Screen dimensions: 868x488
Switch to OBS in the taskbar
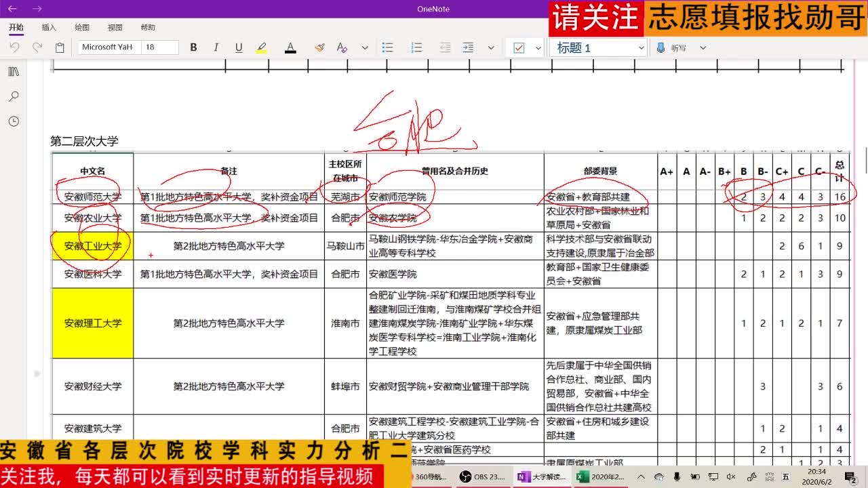coord(483,476)
